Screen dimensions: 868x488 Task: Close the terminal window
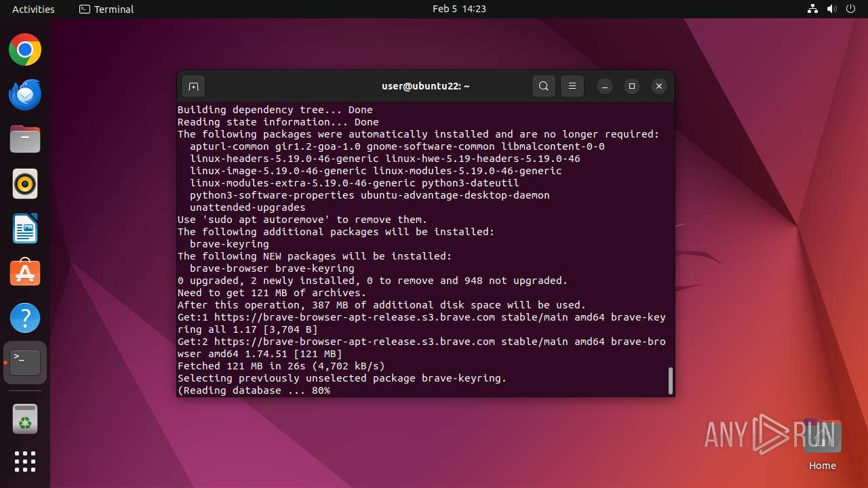click(659, 86)
